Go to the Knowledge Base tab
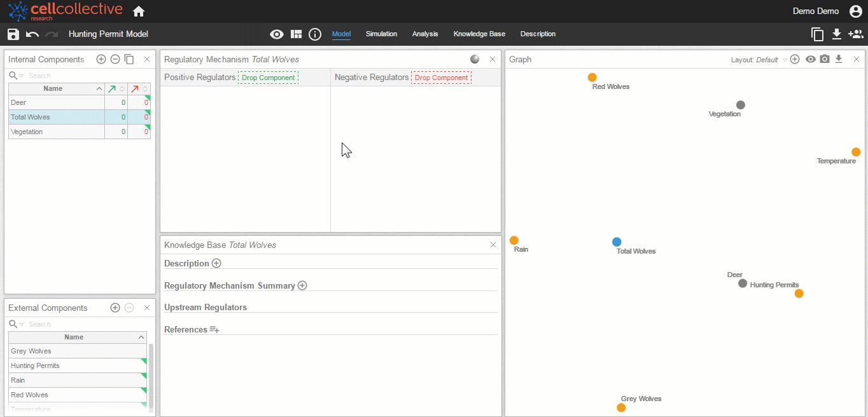Screen dimensions: 868x417 click(479, 34)
